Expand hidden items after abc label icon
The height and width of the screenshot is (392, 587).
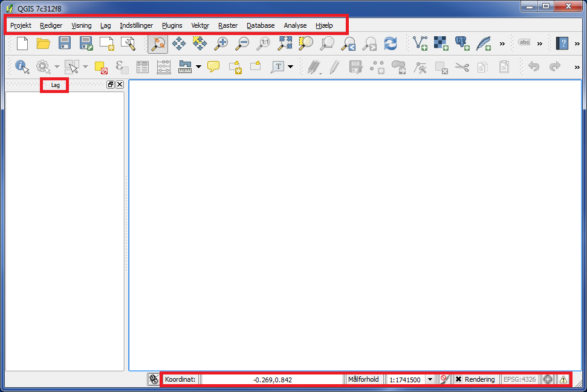539,43
